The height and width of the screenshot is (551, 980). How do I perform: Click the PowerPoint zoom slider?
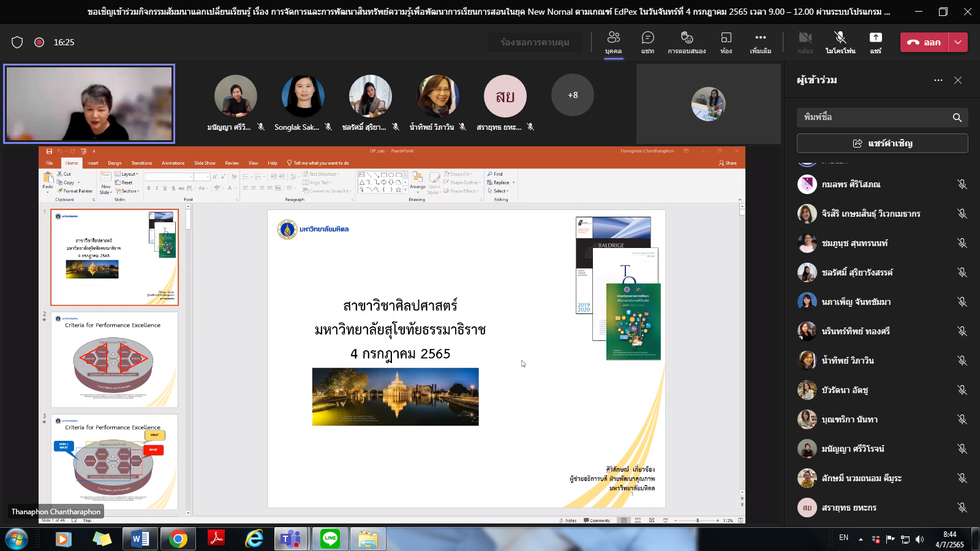[697, 520]
